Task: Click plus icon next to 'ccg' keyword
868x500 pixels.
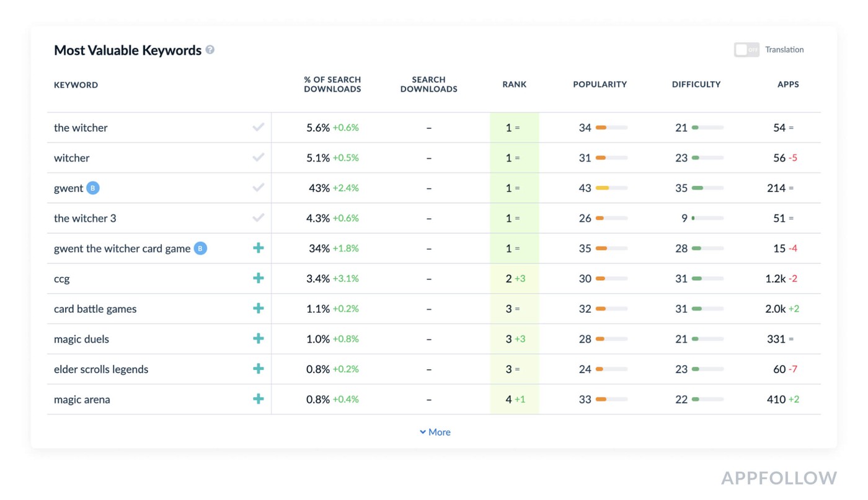Action: click(259, 278)
